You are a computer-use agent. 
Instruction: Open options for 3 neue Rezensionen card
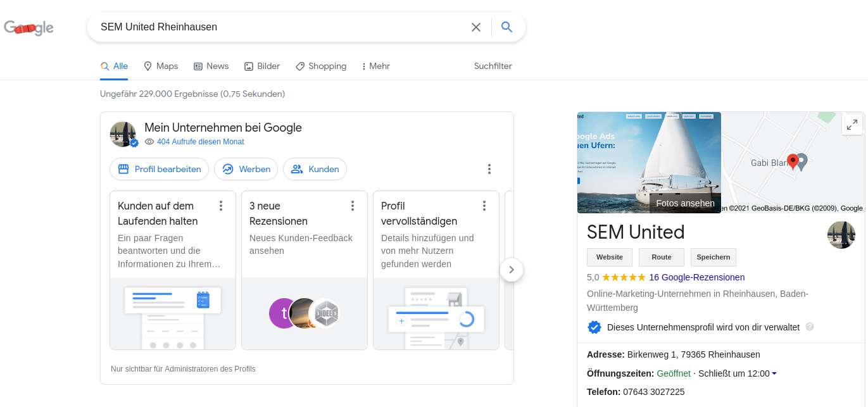coord(353,206)
